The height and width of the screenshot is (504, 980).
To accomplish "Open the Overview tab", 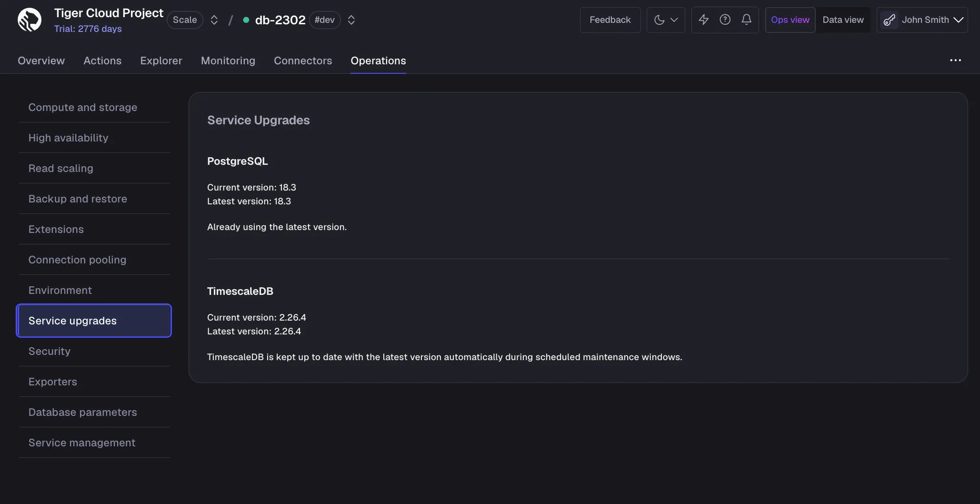I will tap(41, 60).
